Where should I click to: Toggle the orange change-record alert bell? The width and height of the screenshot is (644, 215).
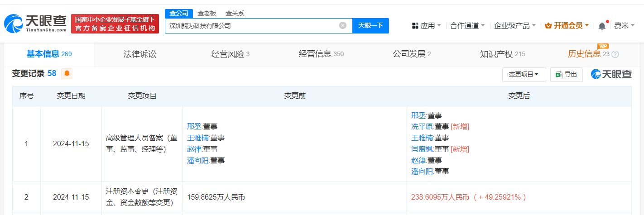tap(67, 73)
